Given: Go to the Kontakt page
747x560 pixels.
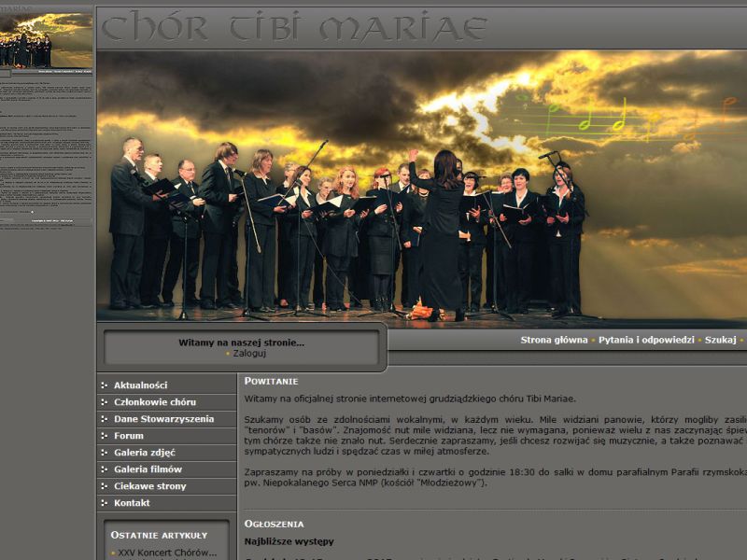Looking at the screenshot, I should [x=132, y=503].
